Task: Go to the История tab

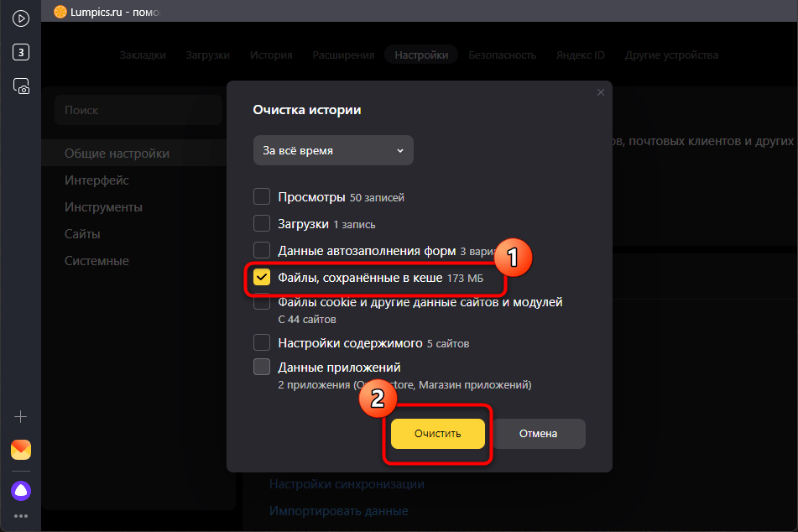Action: (x=271, y=55)
